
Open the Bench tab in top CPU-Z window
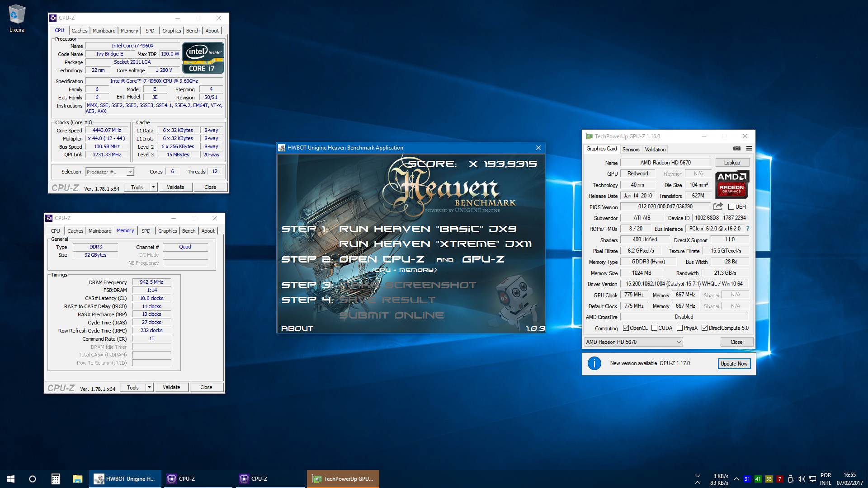[193, 31]
